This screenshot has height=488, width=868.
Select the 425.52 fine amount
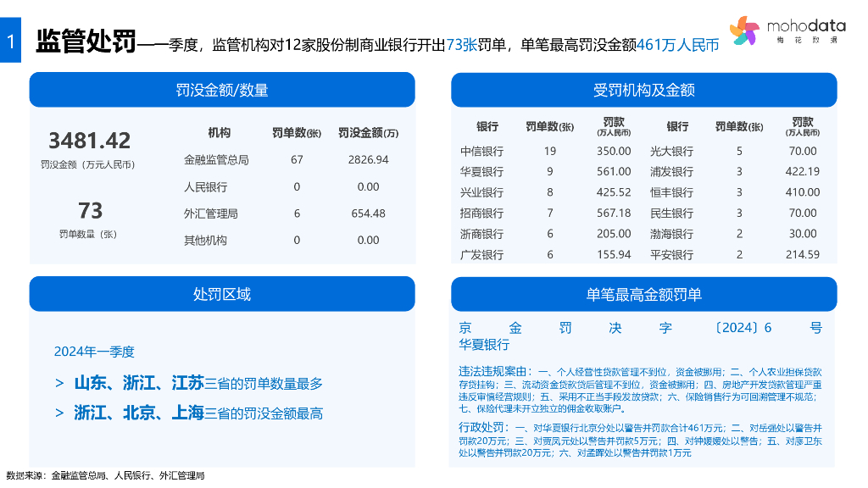614,192
